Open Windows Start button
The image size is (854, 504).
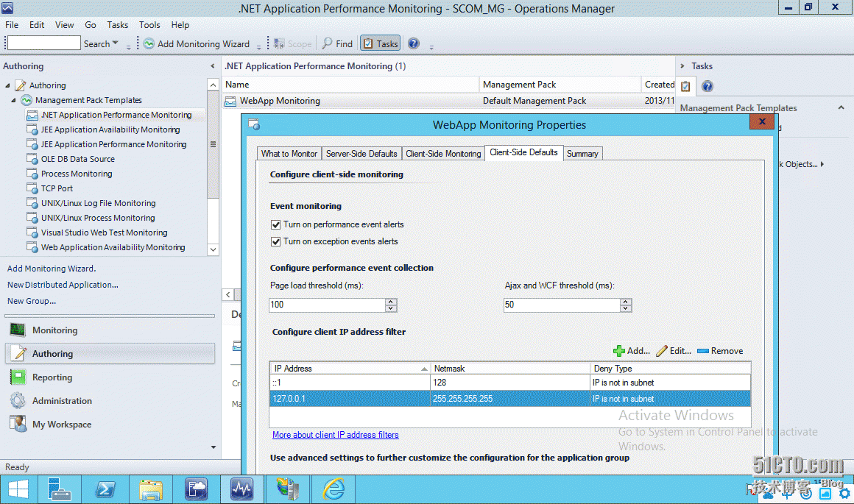18,489
